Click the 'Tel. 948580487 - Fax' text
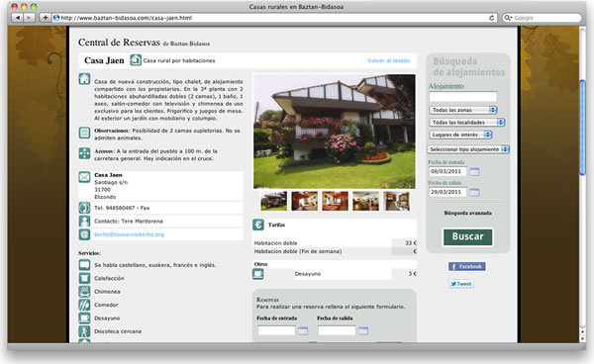This screenshot has height=364, width=594. [x=122, y=208]
